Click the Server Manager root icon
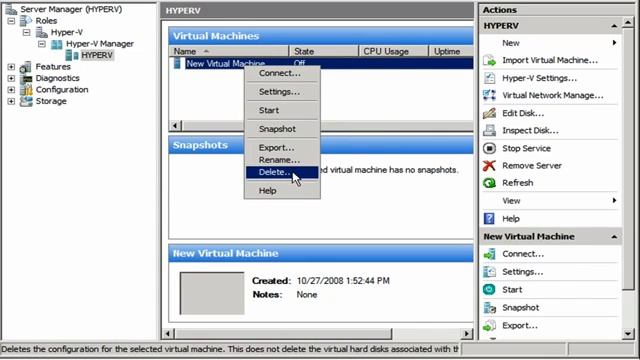The width and height of the screenshot is (640, 360). [11, 9]
